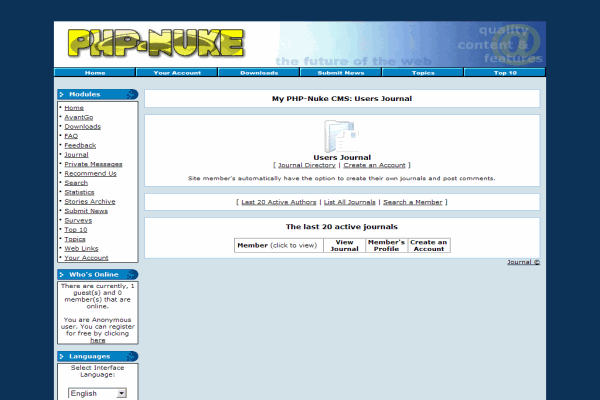This screenshot has height=400, width=600.
Task: Click the Member (click to view) column header
Action: pyautogui.click(x=279, y=245)
